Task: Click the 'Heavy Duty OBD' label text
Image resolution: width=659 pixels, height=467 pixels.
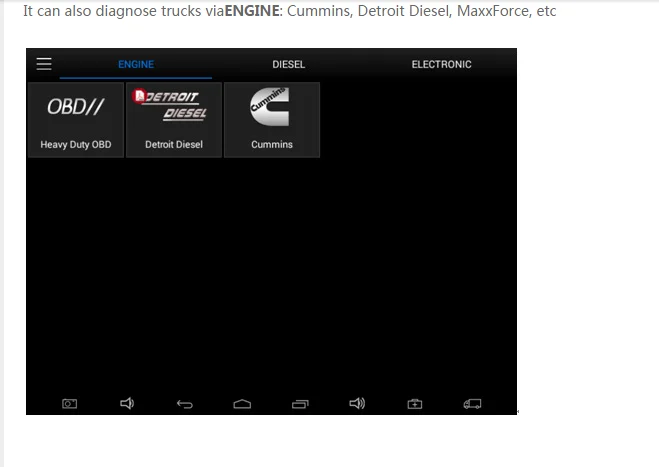Action: pyautogui.click(x=76, y=145)
